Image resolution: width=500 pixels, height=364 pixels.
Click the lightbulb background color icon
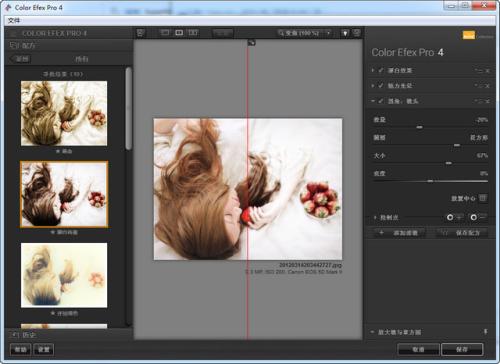click(345, 33)
